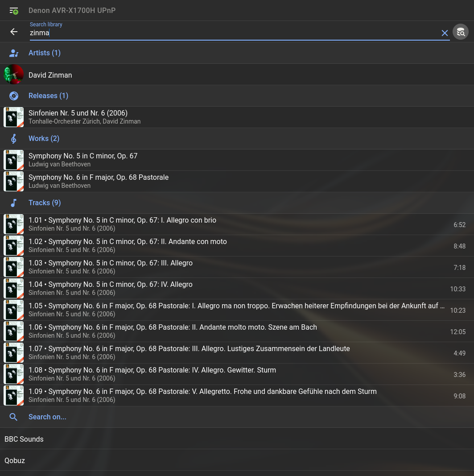This screenshot has height=476, width=474.
Task: Expand the Tracks (9) section header
Action: [x=45, y=203]
